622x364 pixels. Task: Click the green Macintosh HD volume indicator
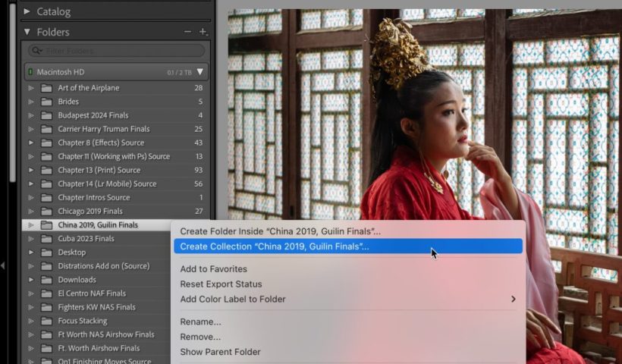(31, 72)
